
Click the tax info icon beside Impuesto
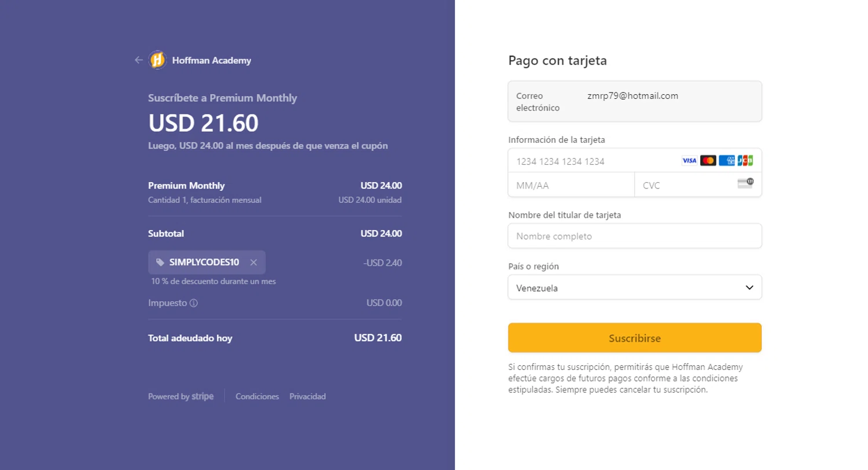(x=194, y=303)
